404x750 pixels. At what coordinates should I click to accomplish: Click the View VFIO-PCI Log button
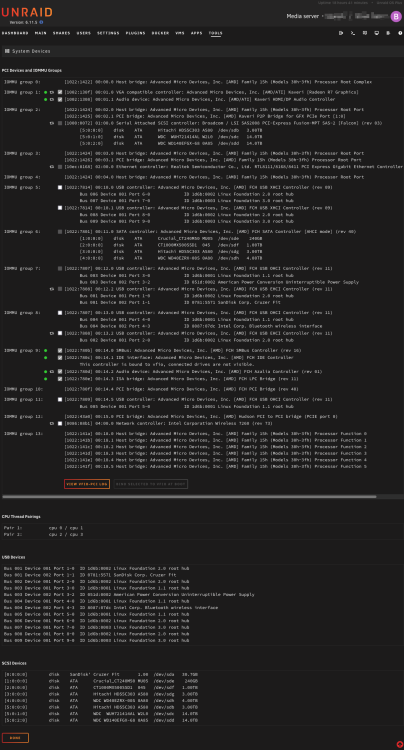click(87, 484)
